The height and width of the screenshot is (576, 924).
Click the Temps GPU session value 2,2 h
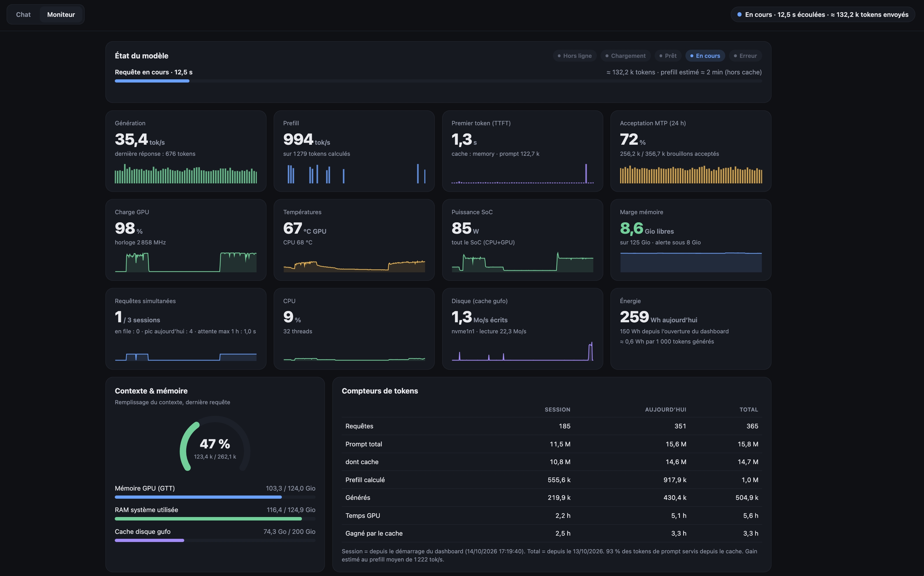point(563,516)
